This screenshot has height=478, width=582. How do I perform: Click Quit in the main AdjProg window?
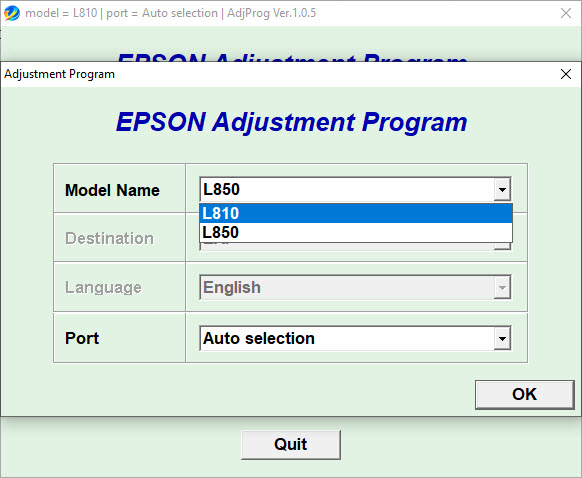point(291,445)
